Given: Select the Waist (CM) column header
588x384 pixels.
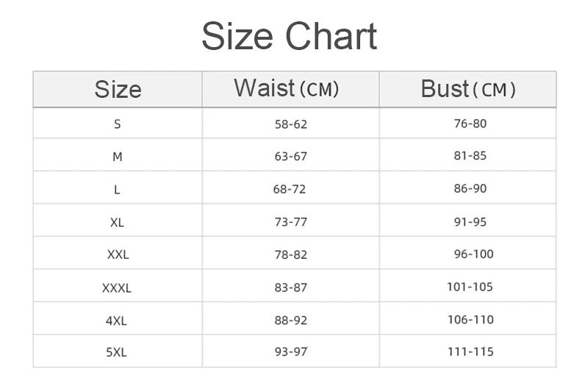Looking at the screenshot, I should 290,89.
